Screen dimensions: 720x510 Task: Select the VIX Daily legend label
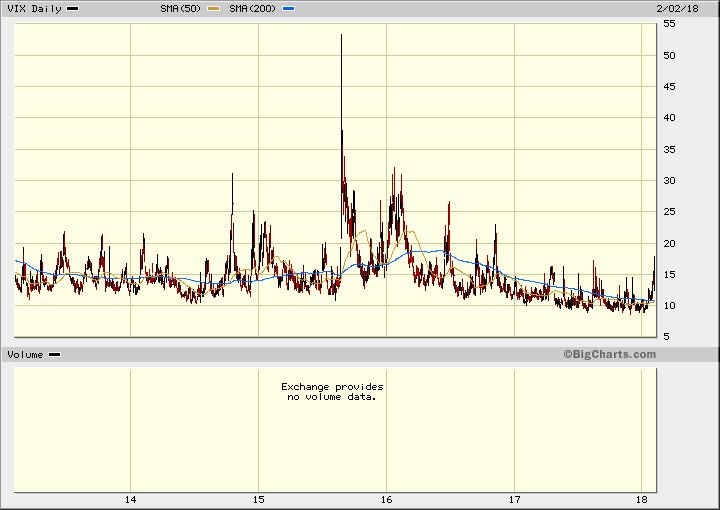point(34,9)
